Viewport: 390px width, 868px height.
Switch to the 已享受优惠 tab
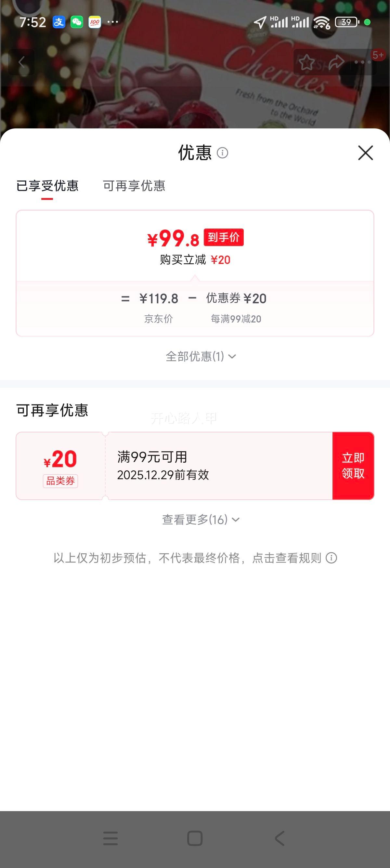tap(47, 186)
